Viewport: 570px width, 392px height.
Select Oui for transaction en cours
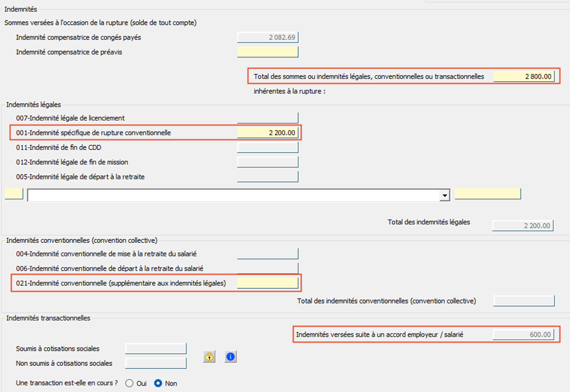click(129, 384)
